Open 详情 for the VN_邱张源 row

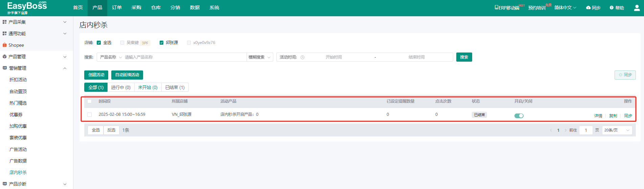coord(598,116)
